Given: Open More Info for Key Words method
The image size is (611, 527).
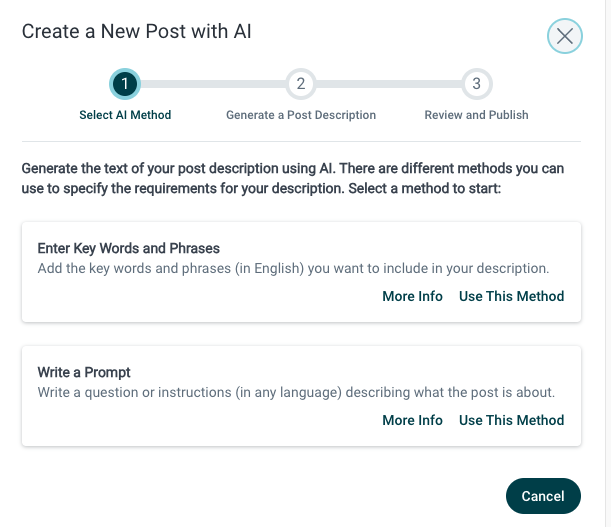Looking at the screenshot, I should click(412, 296).
